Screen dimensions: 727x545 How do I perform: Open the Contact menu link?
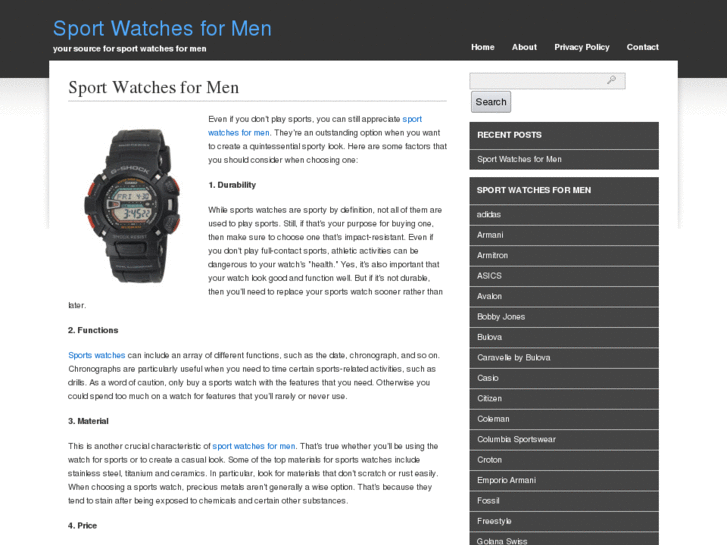point(643,47)
